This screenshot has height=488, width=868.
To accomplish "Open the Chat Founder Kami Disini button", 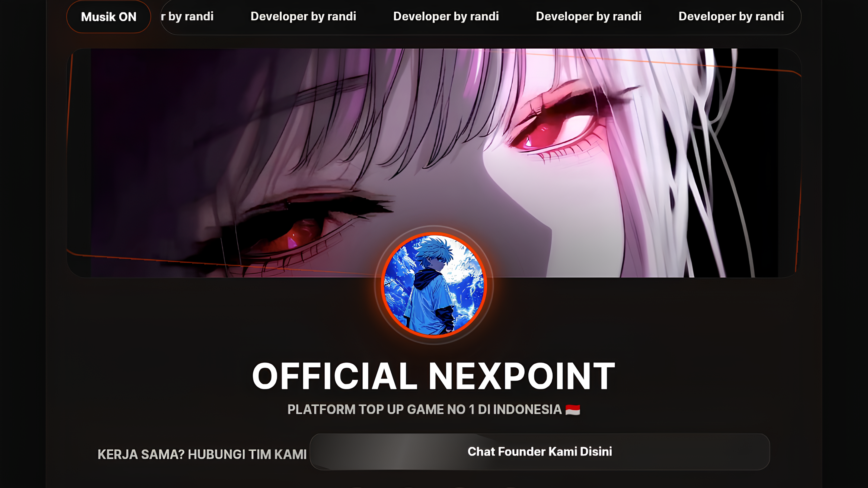I will [540, 452].
